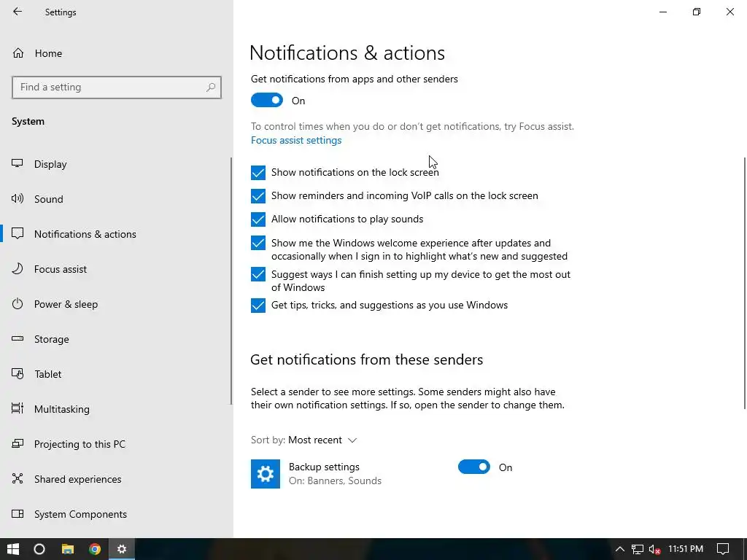The image size is (747, 560).
Task: Click the clock showing 11:51 PM
Action: coord(686,549)
